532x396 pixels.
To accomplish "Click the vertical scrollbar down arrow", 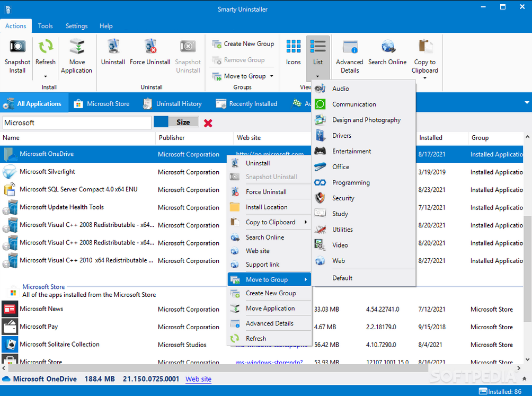I will (x=528, y=359).
